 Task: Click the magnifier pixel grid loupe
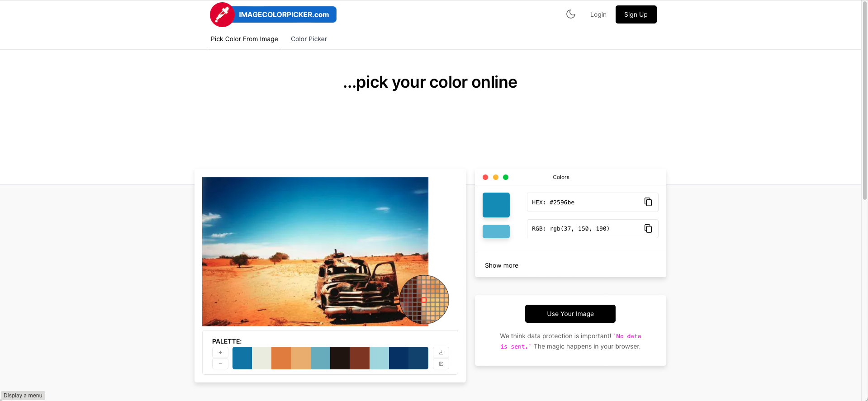(x=424, y=300)
